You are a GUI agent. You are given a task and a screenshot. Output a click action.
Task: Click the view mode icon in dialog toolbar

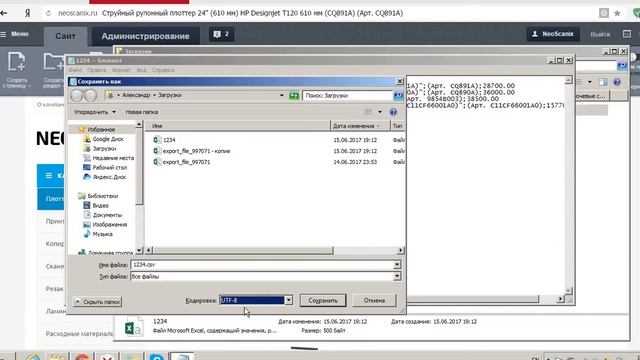[368, 112]
